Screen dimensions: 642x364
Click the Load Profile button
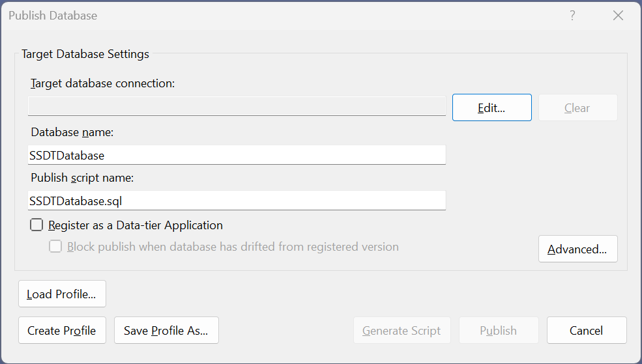pos(62,294)
